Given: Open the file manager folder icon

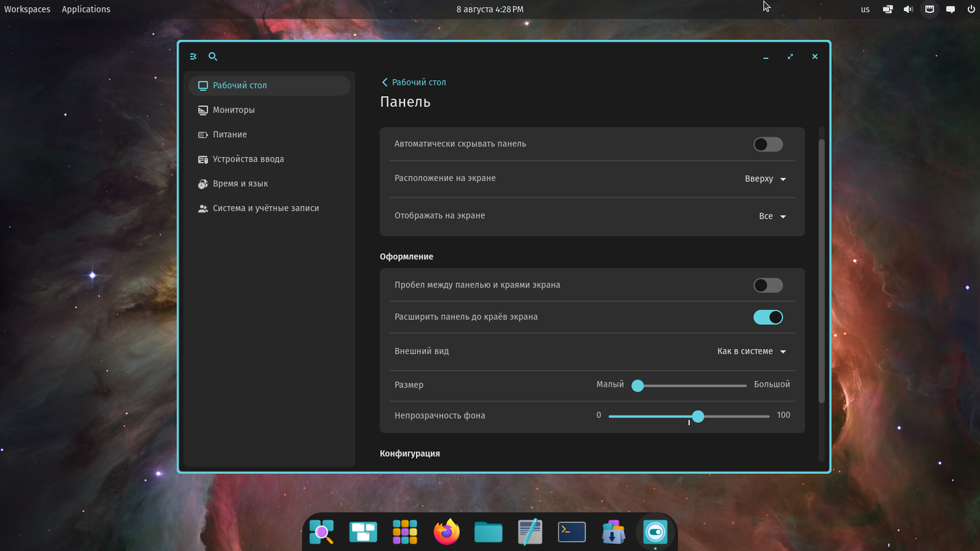Looking at the screenshot, I should (488, 532).
